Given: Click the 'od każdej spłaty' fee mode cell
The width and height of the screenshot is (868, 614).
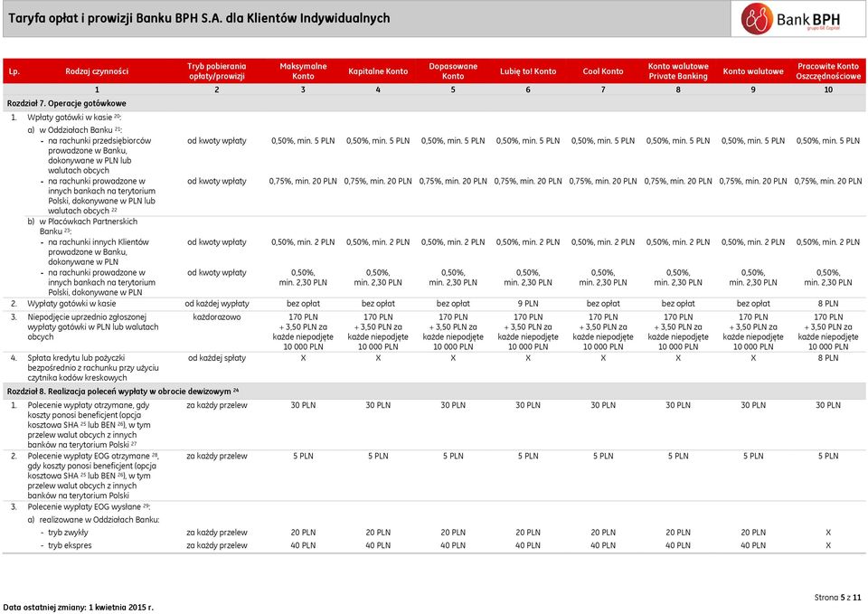Looking at the screenshot, I should tap(216, 358).
